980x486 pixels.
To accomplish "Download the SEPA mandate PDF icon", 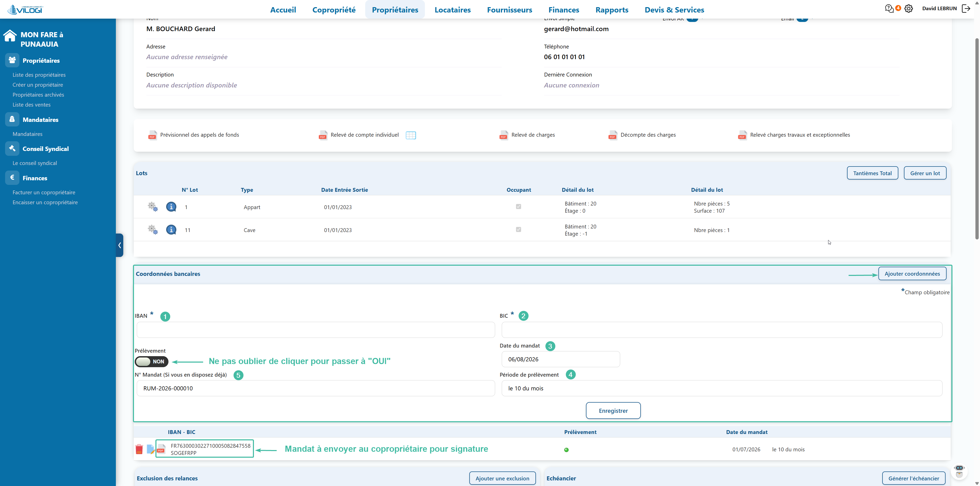I will tap(161, 449).
